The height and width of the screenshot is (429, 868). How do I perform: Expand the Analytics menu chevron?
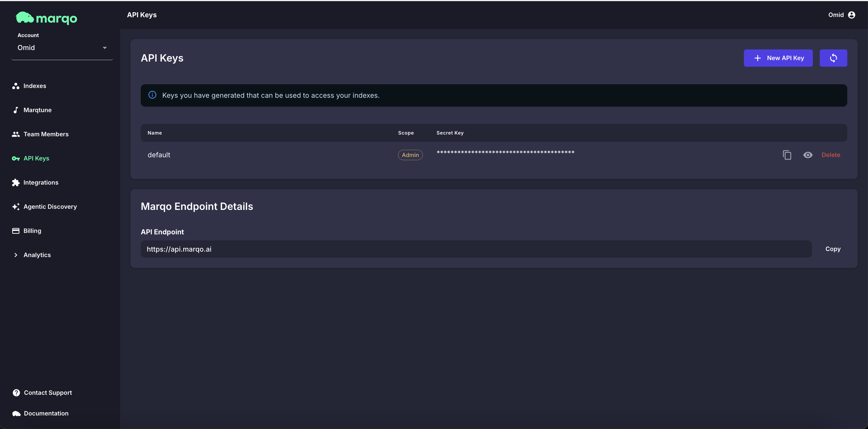coord(16,255)
